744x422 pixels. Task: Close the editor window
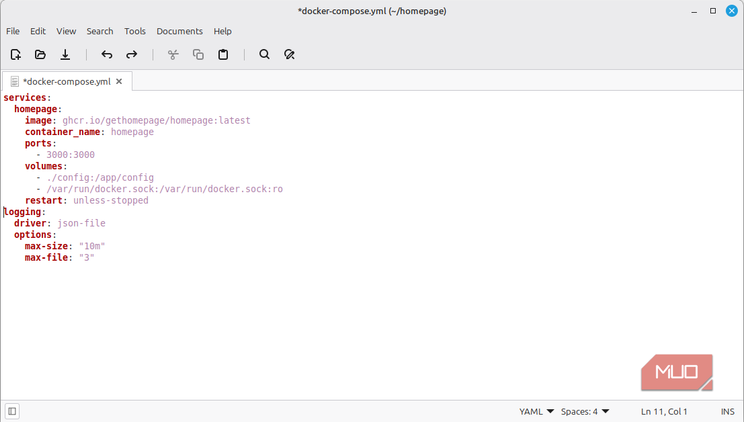[732, 11]
